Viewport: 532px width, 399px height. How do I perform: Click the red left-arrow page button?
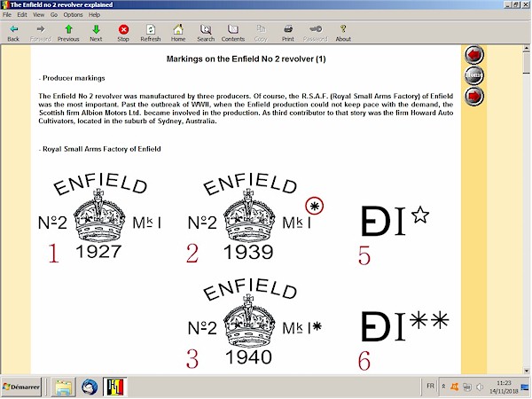coord(474,54)
